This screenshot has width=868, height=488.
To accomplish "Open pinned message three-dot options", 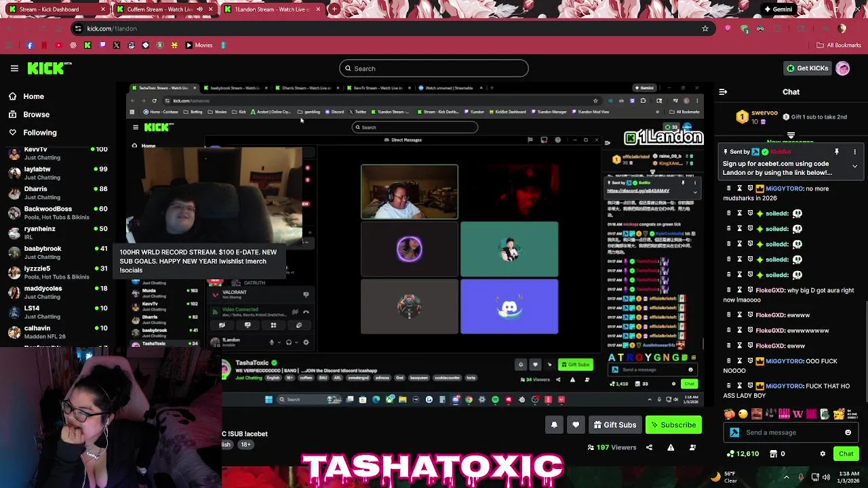I will [x=854, y=152].
